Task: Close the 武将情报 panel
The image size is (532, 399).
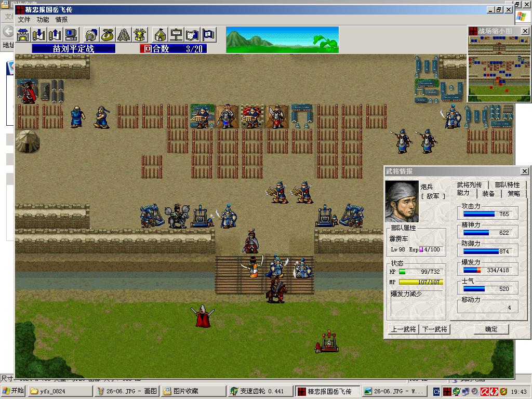Action: [x=525, y=171]
